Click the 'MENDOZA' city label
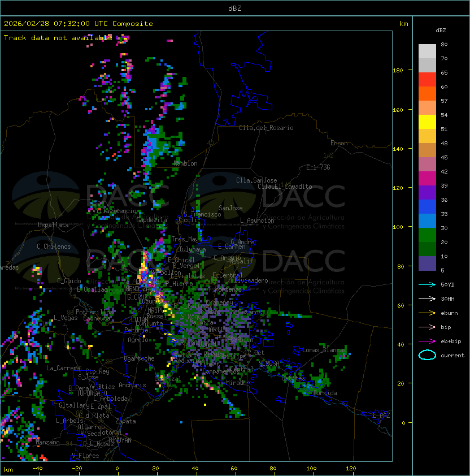The height and width of the screenshot is (476, 470). [137, 289]
